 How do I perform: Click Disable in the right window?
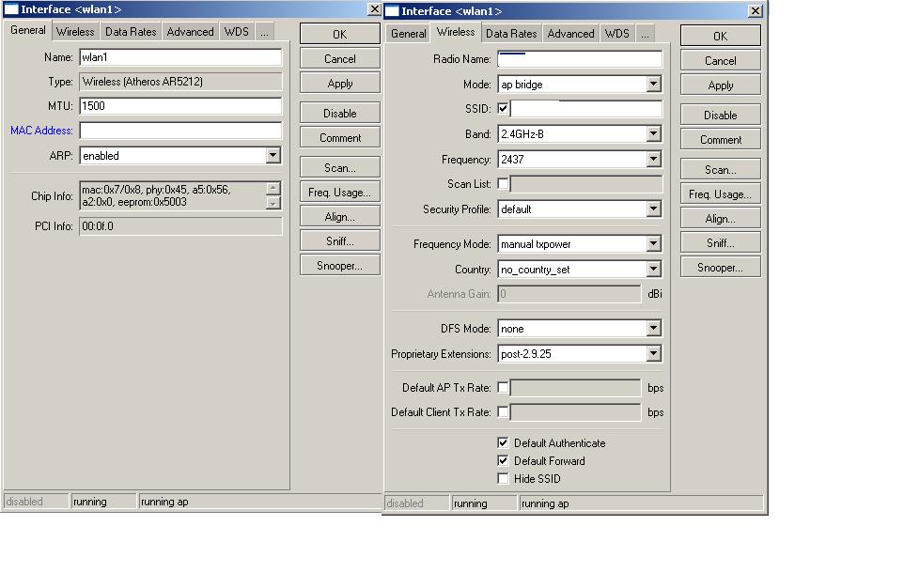pos(720,115)
